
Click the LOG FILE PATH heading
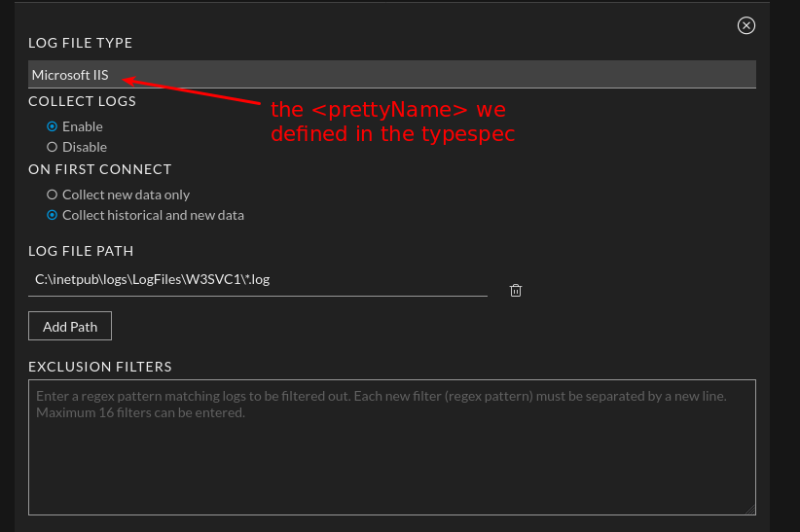point(81,251)
